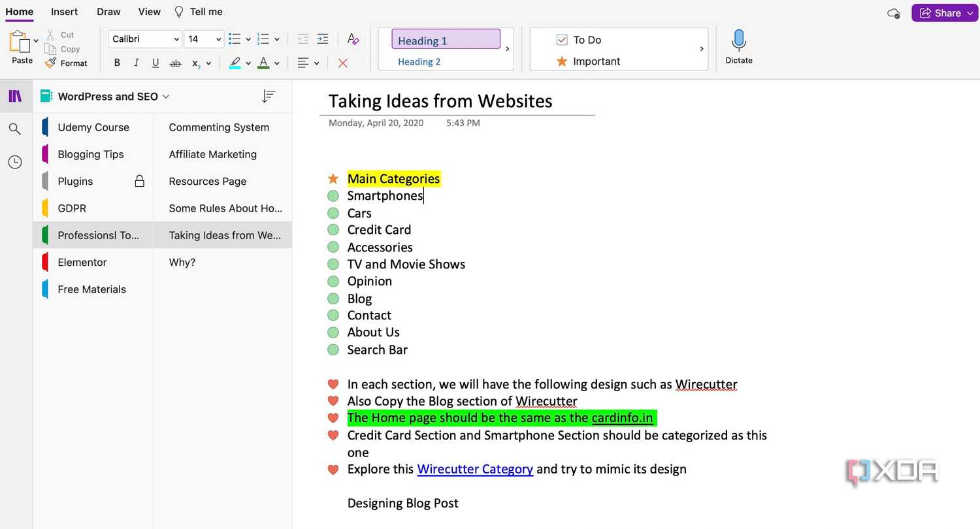980x529 pixels.
Task: Expand the WordPress and SEO notebook dropdown
Action: tap(166, 97)
